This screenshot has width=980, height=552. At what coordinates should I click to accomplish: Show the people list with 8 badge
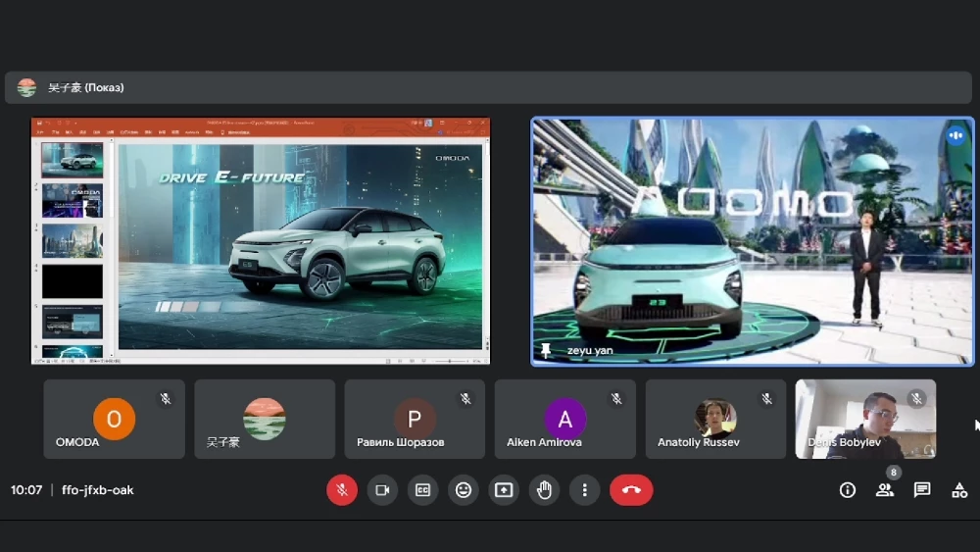pos(885,490)
